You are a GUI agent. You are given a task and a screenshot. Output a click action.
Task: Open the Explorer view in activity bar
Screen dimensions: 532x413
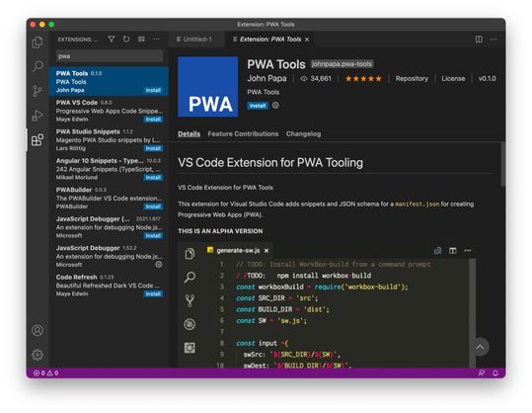point(38,42)
